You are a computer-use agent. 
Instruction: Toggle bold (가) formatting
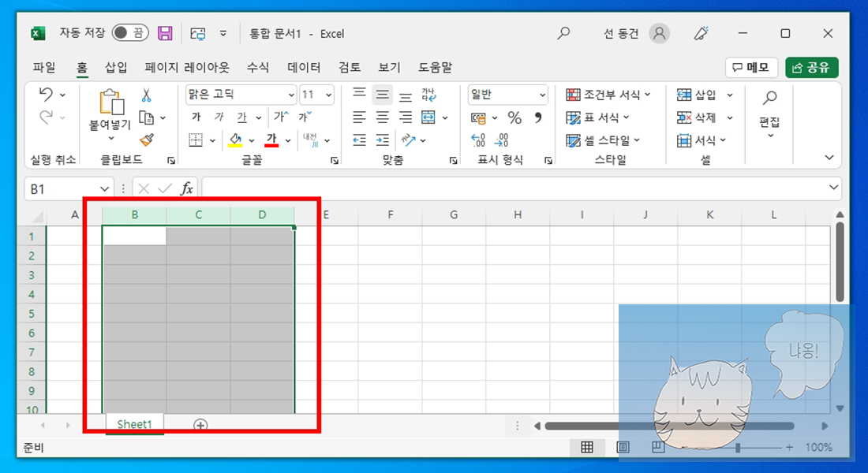point(196,117)
